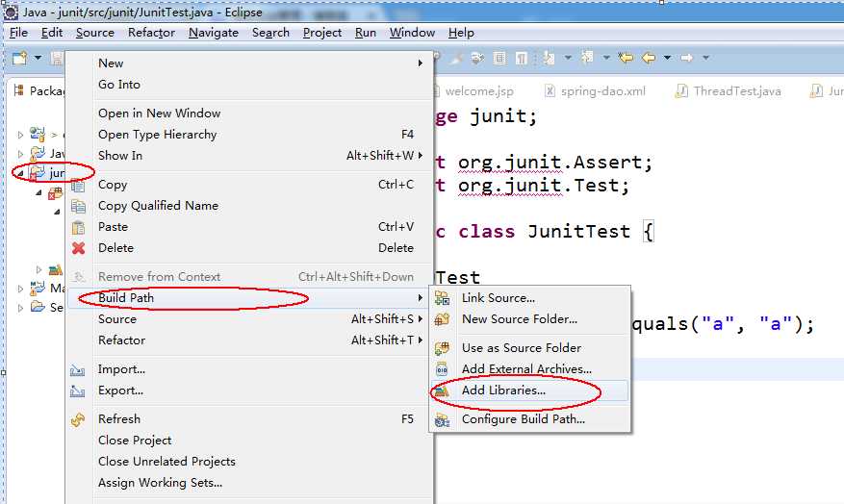This screenshot has height=504, width=844.
Task: Click the Package Explorer view icon
Action: click(19, 90)
